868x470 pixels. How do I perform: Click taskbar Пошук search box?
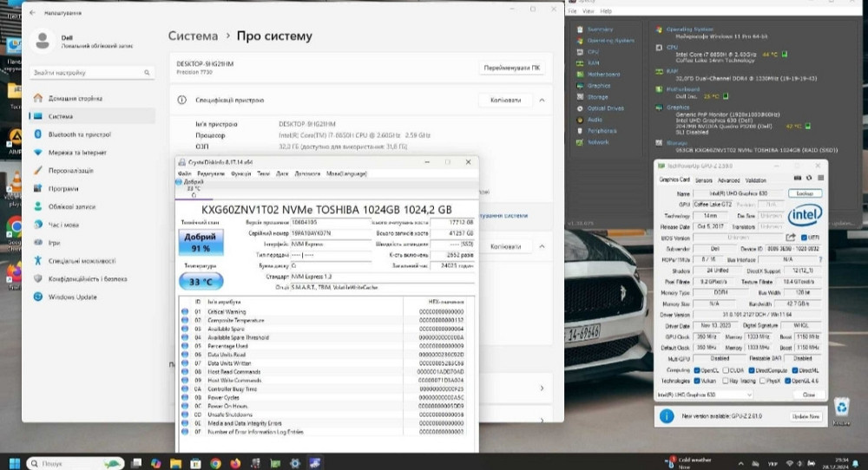pyautogui.click(x=75, y=463)
